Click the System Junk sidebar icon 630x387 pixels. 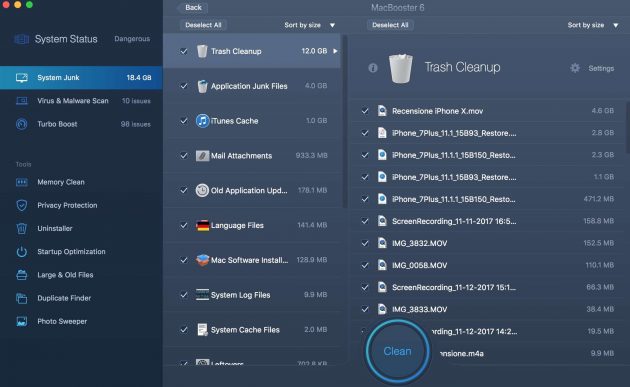(x=22, y=78)
